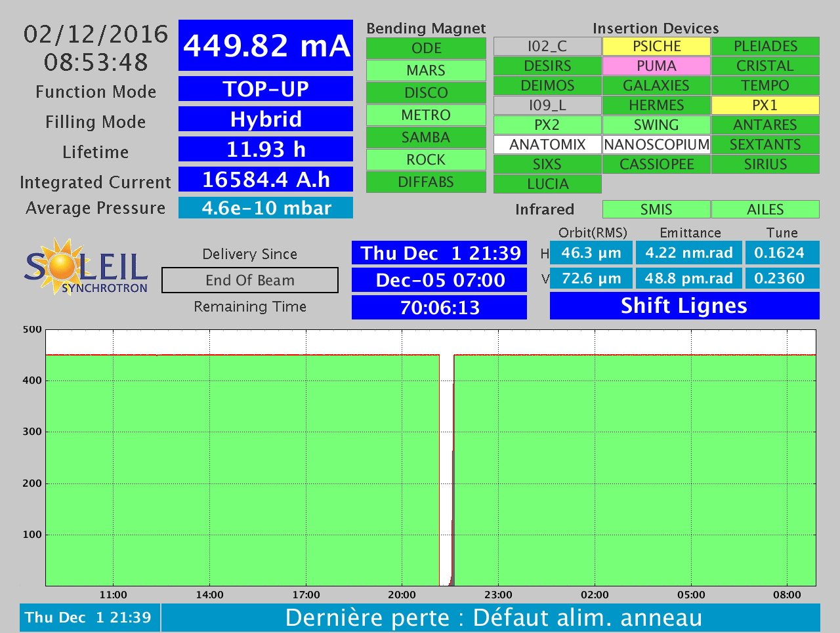Click the 14:00 time axis label

click(209, 595)
